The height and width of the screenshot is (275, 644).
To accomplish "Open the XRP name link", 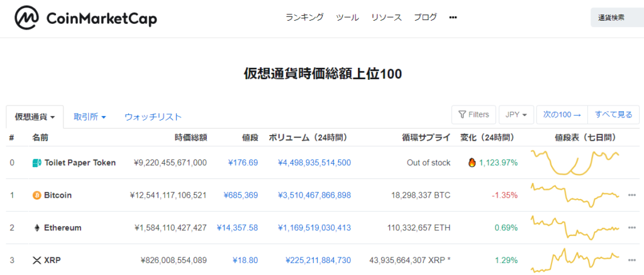I will tap(53, 260).
